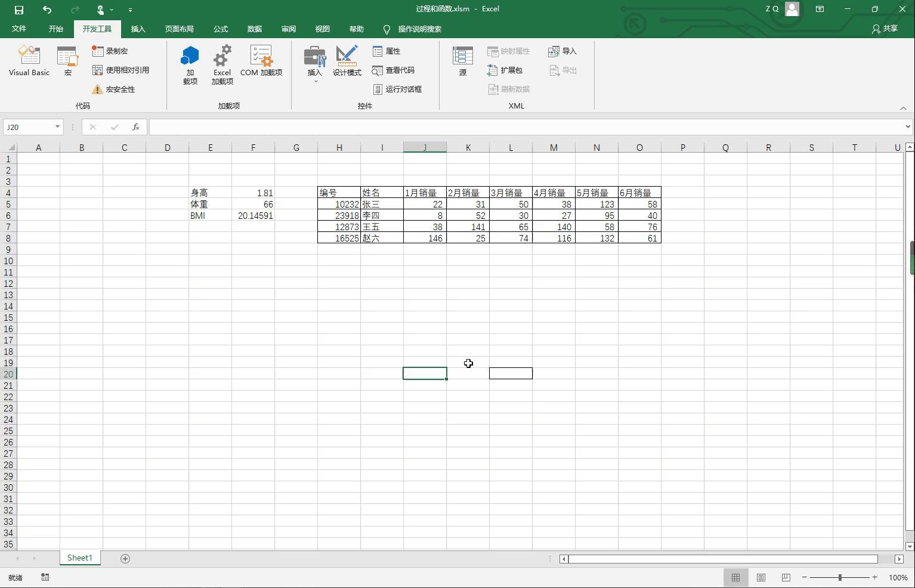Add a new sheet with the plus button
915x588 pixels.
125,558
